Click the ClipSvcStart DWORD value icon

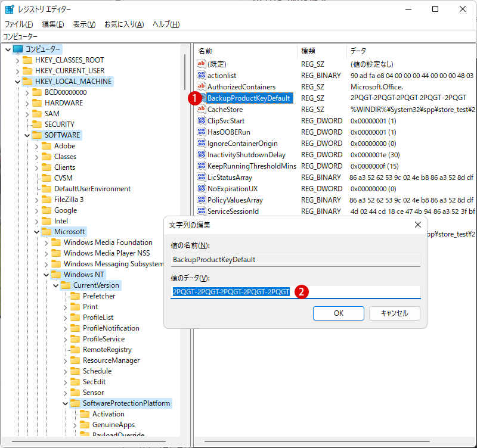[202, 120]
